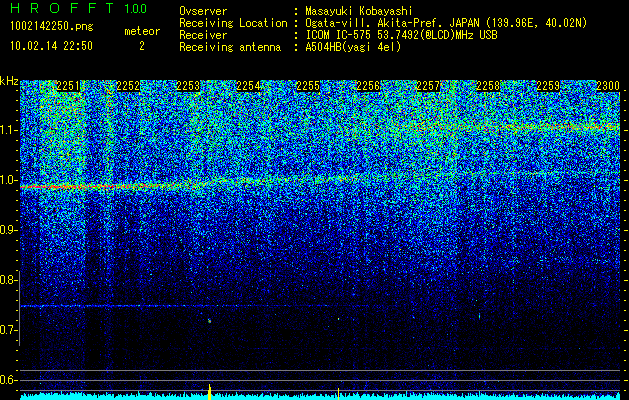Click the 0.7 kHz axis label

click(9, 330)
